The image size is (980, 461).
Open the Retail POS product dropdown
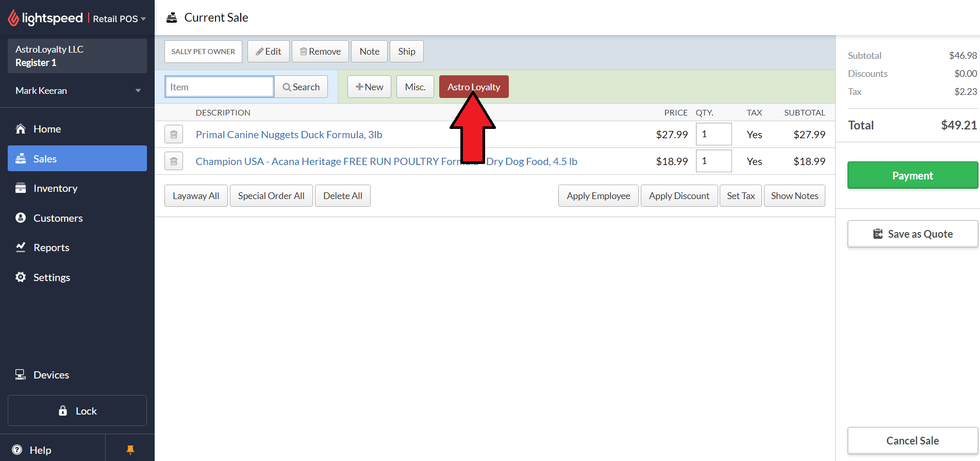click(120, 19)
